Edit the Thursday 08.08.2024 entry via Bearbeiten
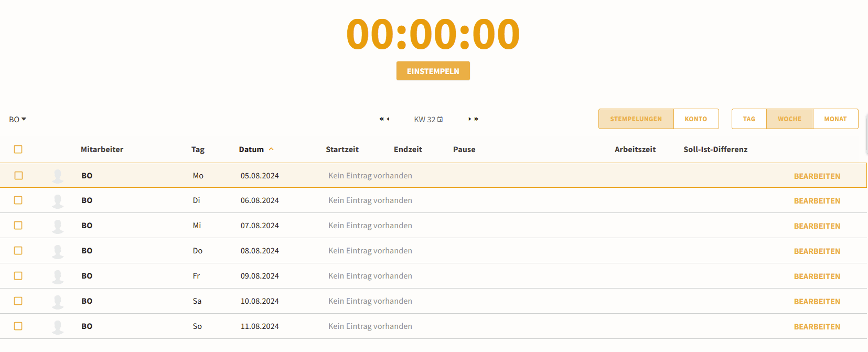Screen dimensions: 868x352 (817, 251)
